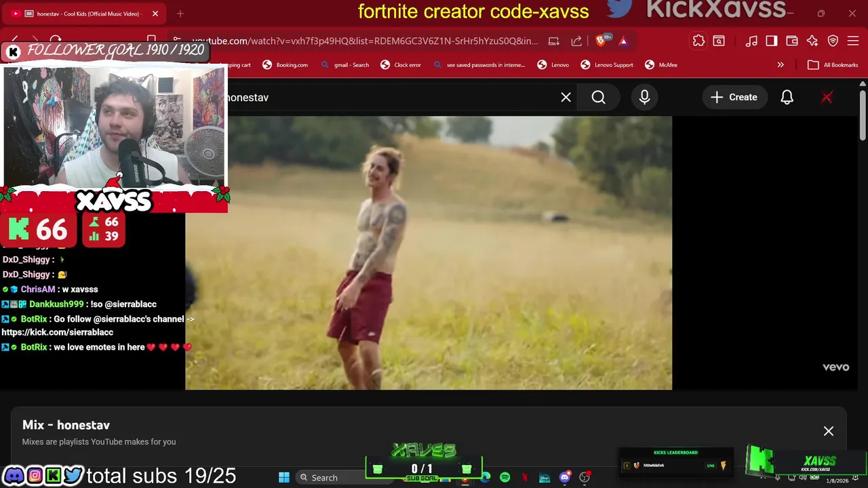Open Disney+ from the taskbar

[x=545, y=477]
